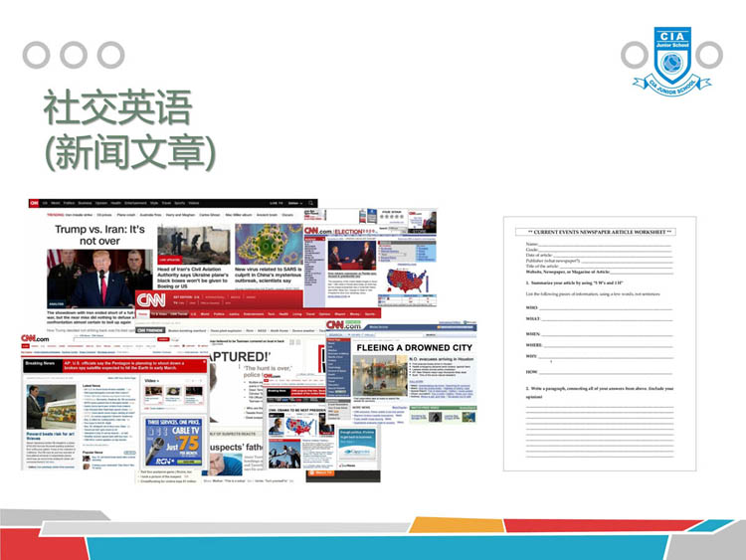The image size is (746, 560).
Task: Click the first gray circle decoration
Action: (38, 55)
